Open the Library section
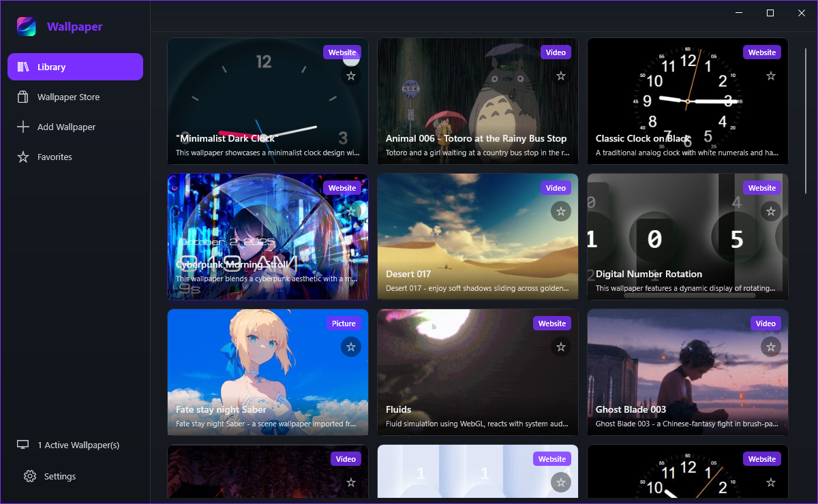Screen dimensions: 818x504 pyautogui.click(x=75, y=67)
